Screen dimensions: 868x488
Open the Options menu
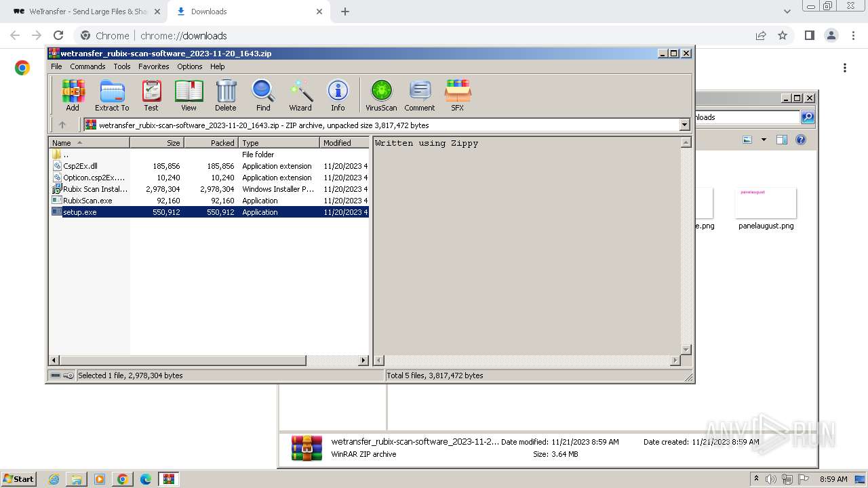pos(190,66)
